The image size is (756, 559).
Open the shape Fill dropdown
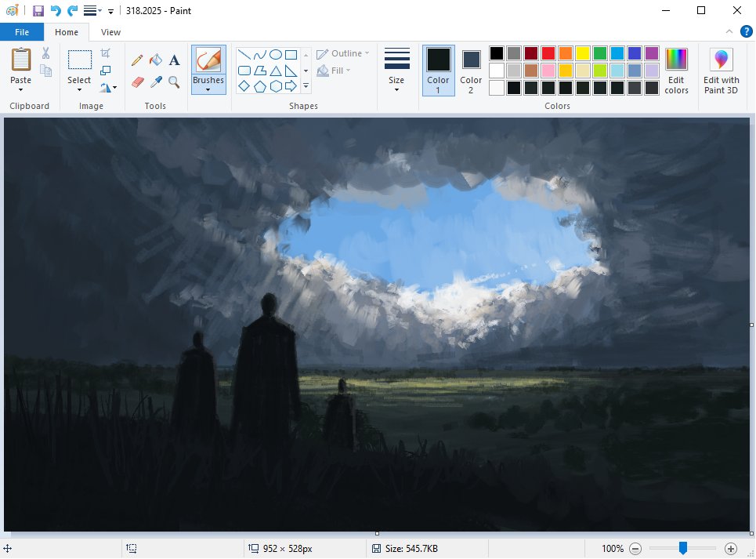[333, 71]
